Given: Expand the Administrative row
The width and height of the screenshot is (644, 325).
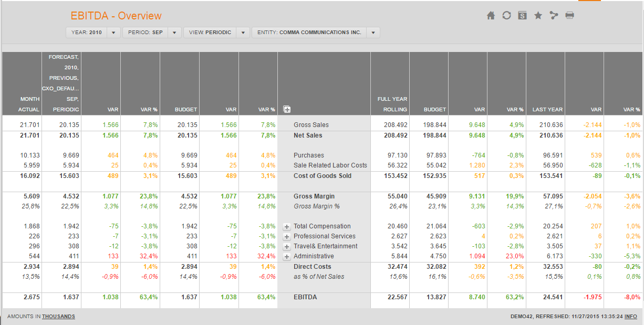Looking at the screenshot, I should click(287, 257).
